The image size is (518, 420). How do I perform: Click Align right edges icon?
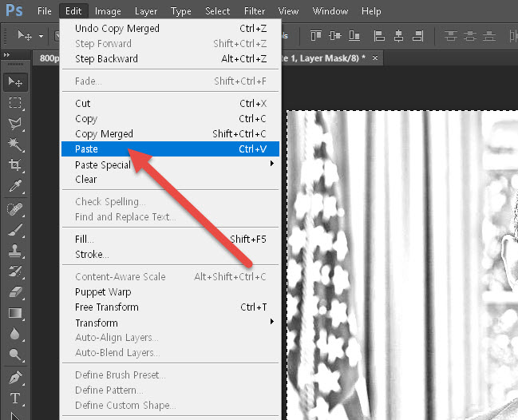coord(418,36)
